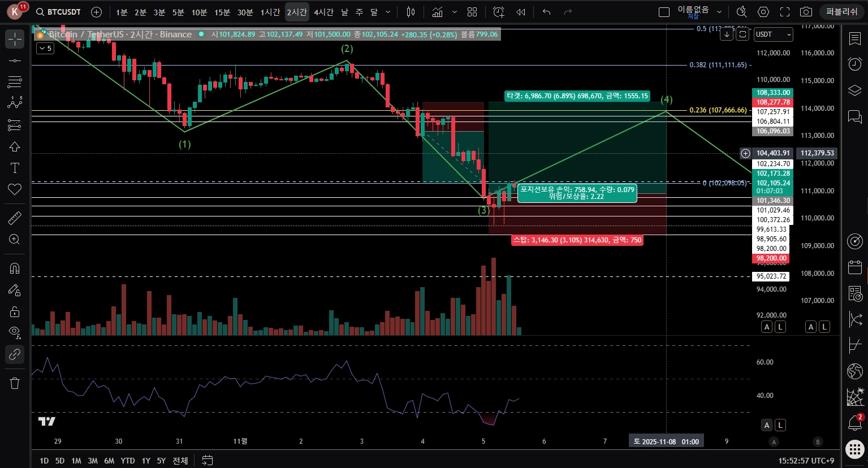Toggle lock all drawings padlock
The image size is (868, 468).
pos(15,311)
